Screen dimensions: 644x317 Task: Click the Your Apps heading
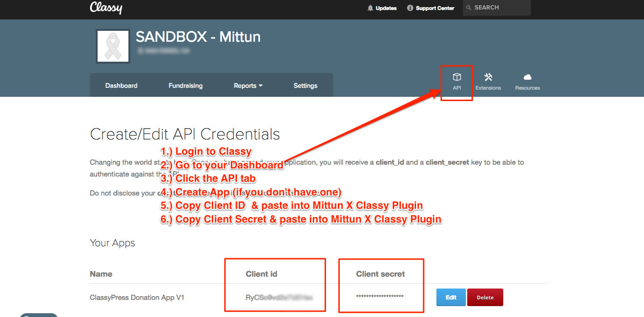pos(112,243)
